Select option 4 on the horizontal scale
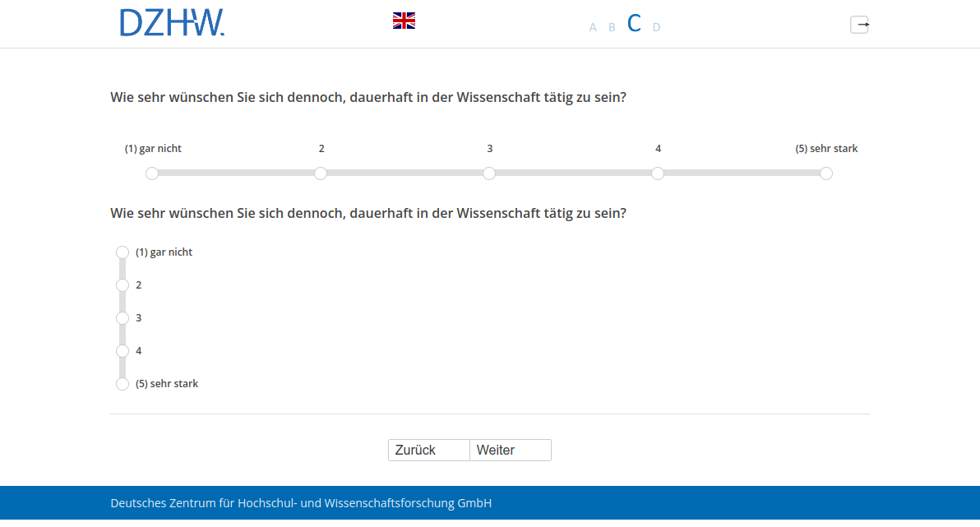The height and width of the screenshot is (527, 980). click(x=658, y=173)
